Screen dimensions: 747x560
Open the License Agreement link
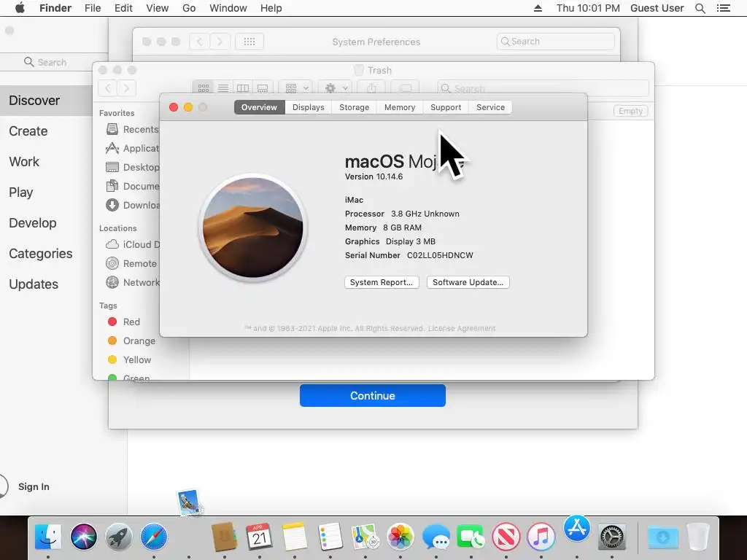(x=462, y=329)
